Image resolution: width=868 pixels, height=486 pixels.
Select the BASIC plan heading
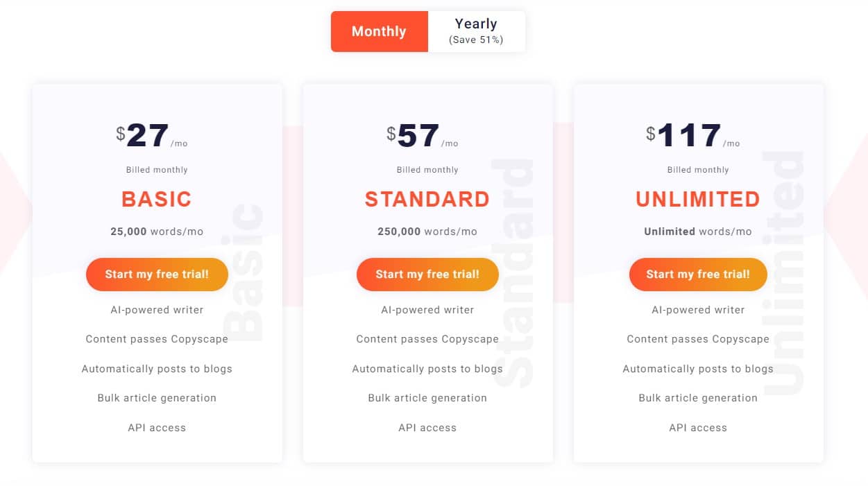(157, 200)
